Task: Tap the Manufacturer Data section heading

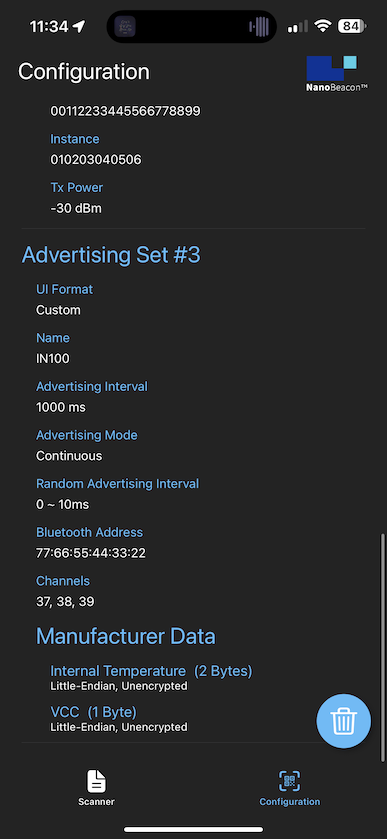Action: pyautogui.click(x=125, y=636)
